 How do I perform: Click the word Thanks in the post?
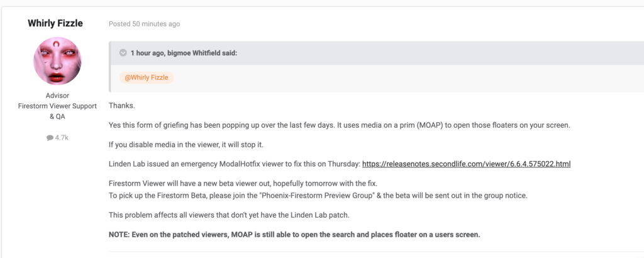[121, 106]
